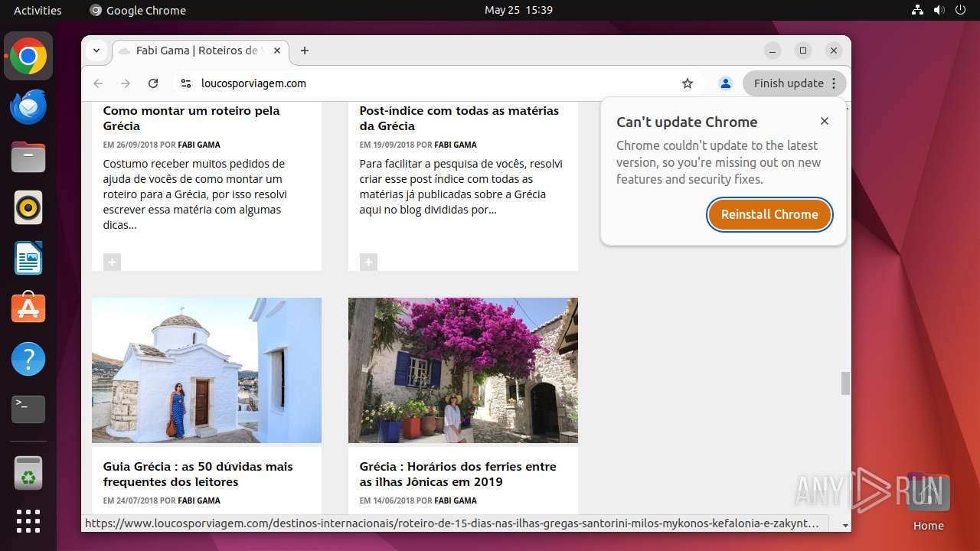Screen dimensions: 980x551
Task: Click FABI GAMA author under ferries article
Action: tap(456, 500)
